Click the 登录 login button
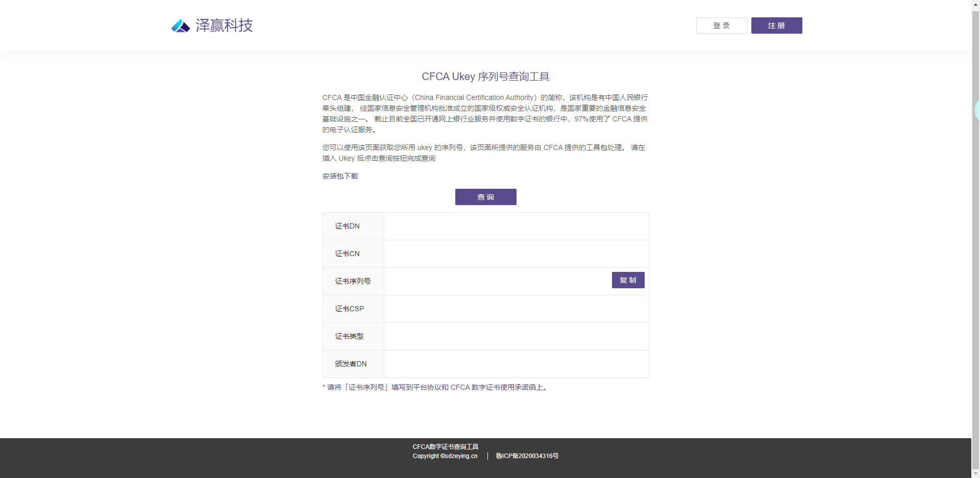This screenshot has width=980, height=478. (x=721, y=26)
